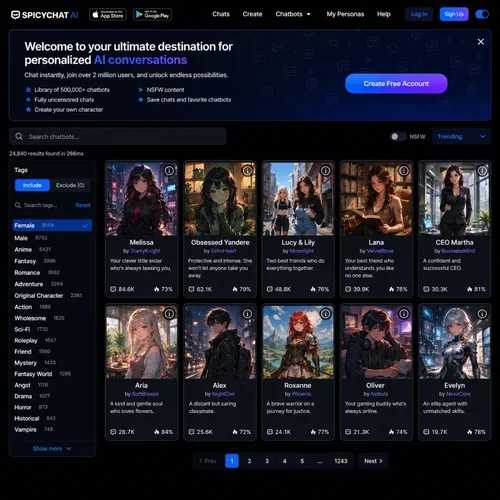Open the Trending sort dropdown
The width and height of the screenshot is (500, 500).
(x=461, y=136)
